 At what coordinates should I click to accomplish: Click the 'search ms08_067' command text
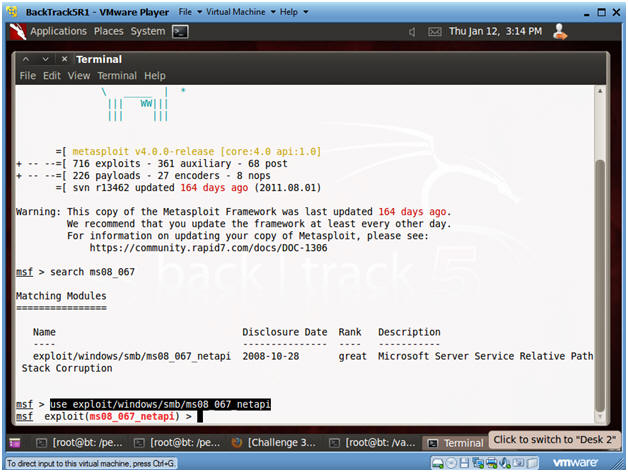point(92,272)
